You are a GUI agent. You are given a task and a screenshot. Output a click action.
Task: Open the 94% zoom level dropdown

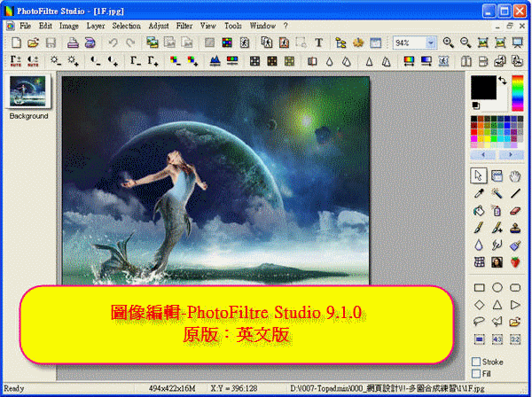pyautogui.click(x=432, y=43)
